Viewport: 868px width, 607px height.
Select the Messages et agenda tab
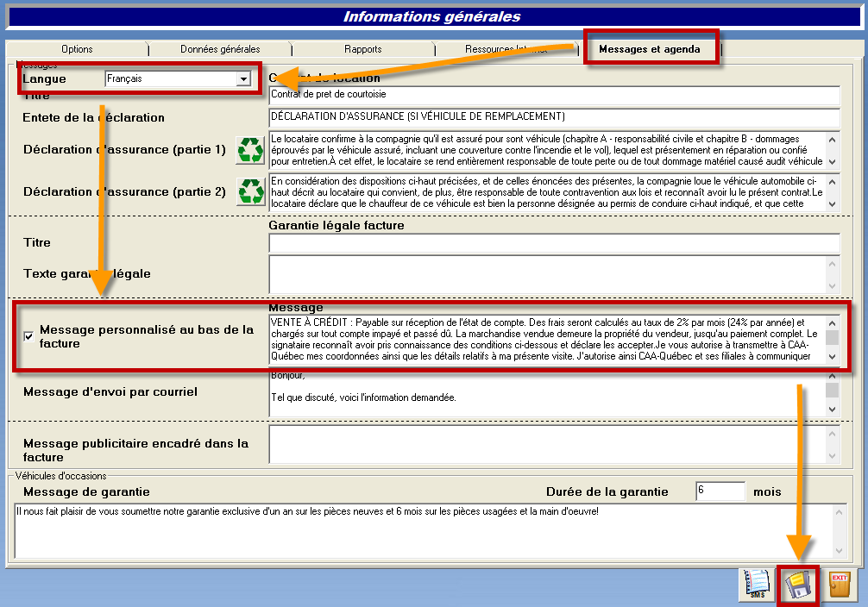click(x=650, y=49)
